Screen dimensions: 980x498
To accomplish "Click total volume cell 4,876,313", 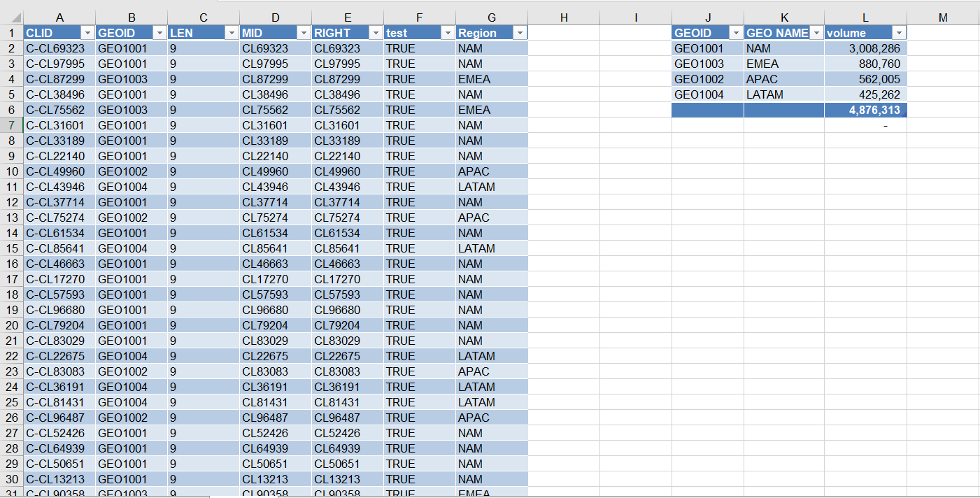I will click(866, 110).
